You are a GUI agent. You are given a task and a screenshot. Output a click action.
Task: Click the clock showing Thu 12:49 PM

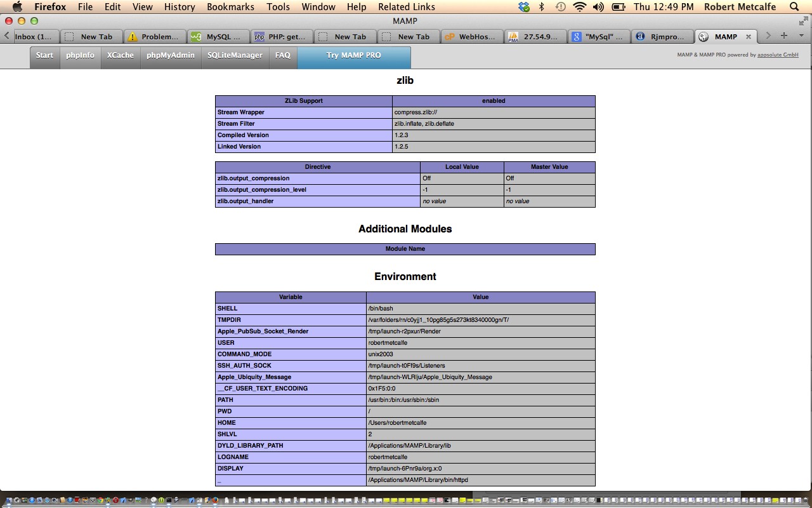664,7
